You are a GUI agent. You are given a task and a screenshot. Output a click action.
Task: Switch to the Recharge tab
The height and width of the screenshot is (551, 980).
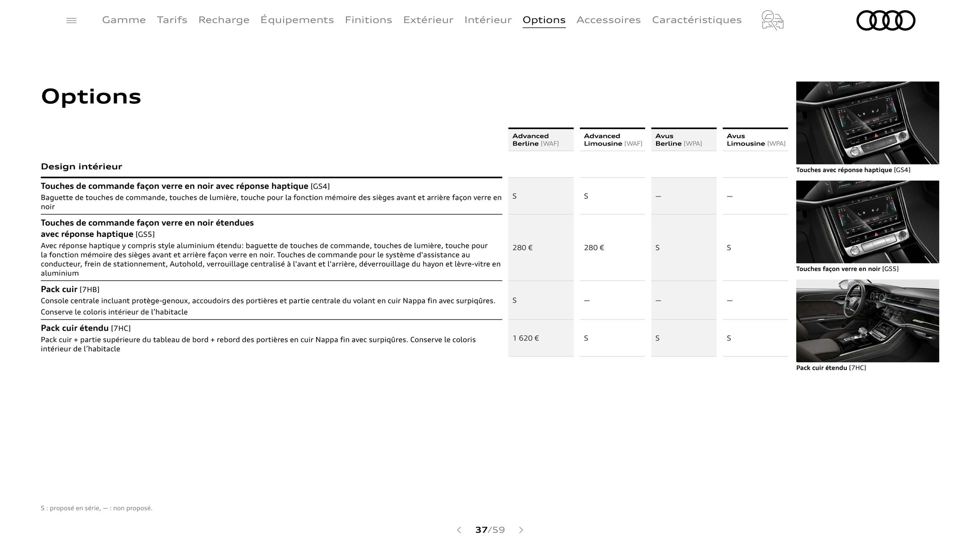point(224,20)
